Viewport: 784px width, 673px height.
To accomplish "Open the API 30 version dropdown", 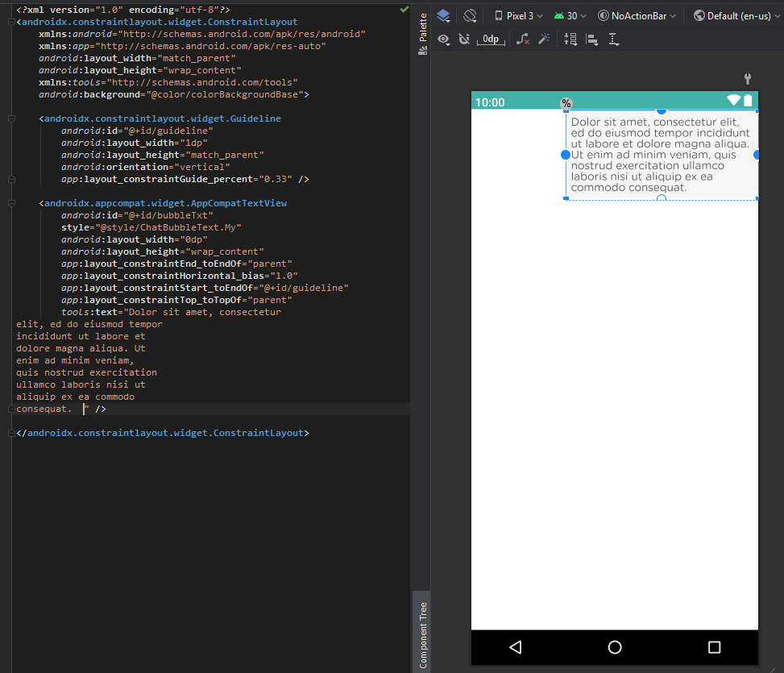I will (x=570, y=16).
